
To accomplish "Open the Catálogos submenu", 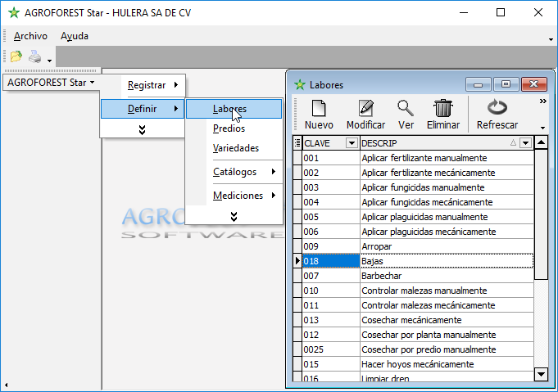I will pyautogui.click(x=234, y=172).
